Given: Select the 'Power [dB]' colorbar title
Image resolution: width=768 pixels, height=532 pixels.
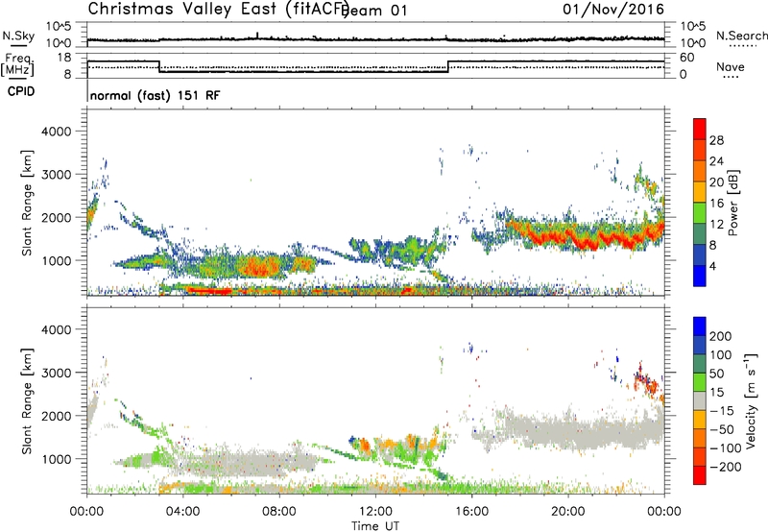Looking at the screenshot, I should click(x=733, y=203).
